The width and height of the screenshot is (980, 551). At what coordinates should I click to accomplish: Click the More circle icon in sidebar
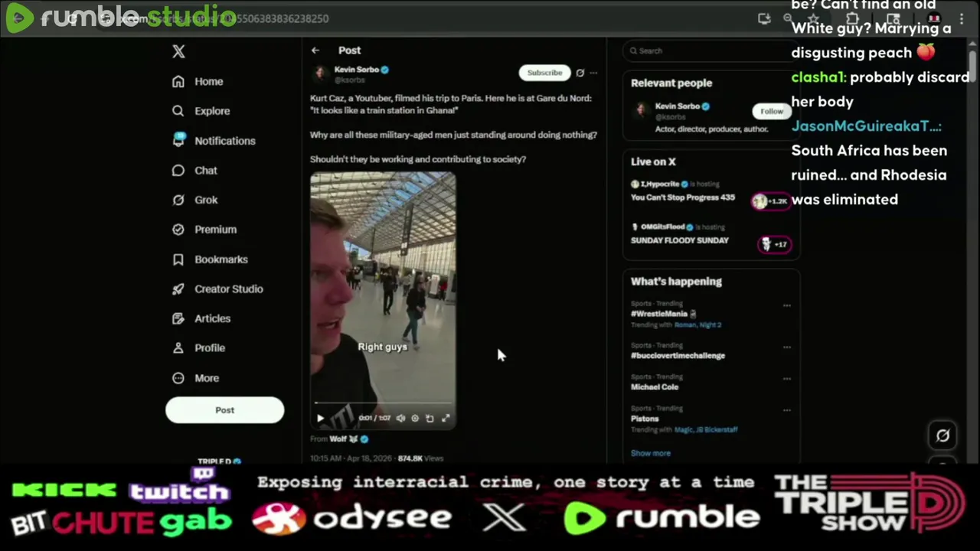click(x=178, y=378)
